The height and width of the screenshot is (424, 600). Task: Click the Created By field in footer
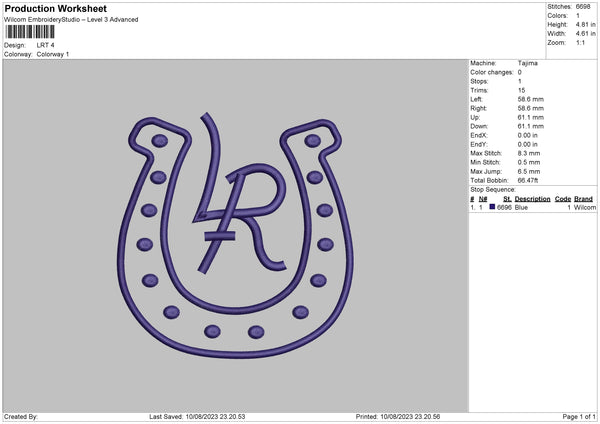pyautogui.click(x=22, y=416)
